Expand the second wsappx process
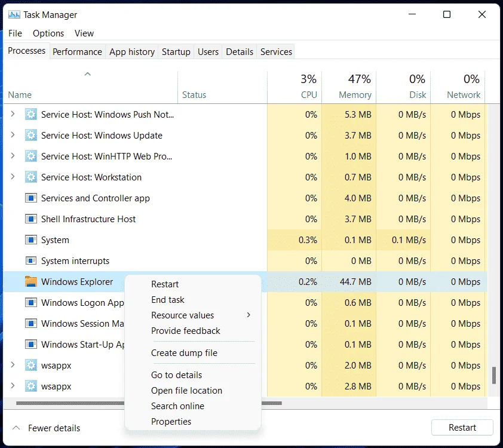Image resolution: width=503 pixels, height=448 pixels. pyautogui.click(x=13, y=385)
